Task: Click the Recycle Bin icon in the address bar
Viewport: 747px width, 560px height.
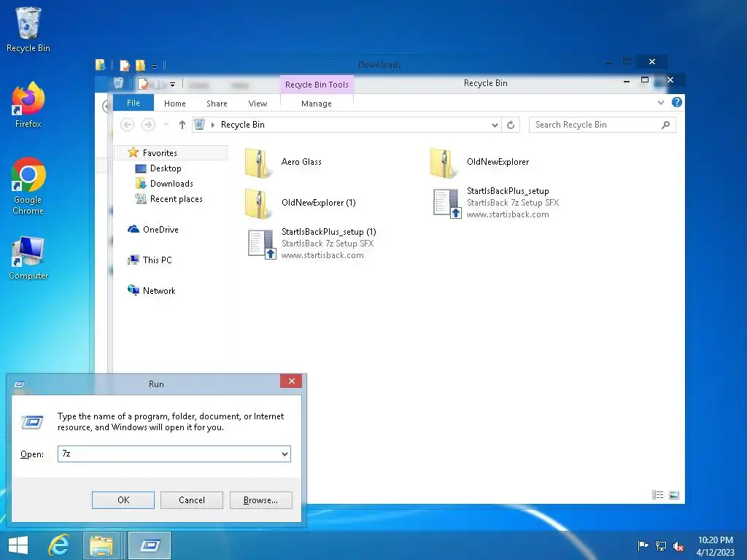Action: pos(200,125)
